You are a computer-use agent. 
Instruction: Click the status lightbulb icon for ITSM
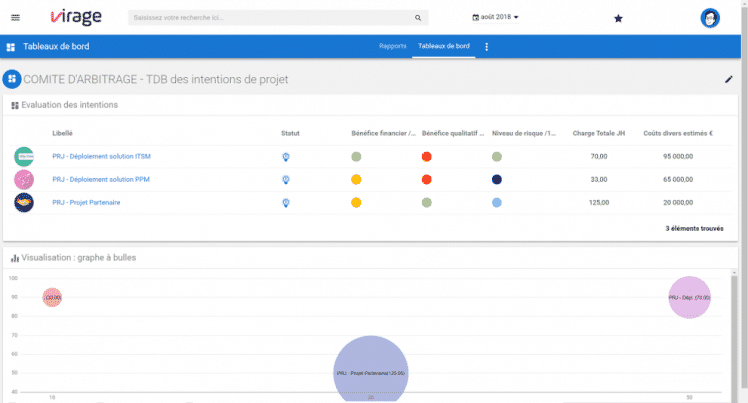click(x=286, y=156)
